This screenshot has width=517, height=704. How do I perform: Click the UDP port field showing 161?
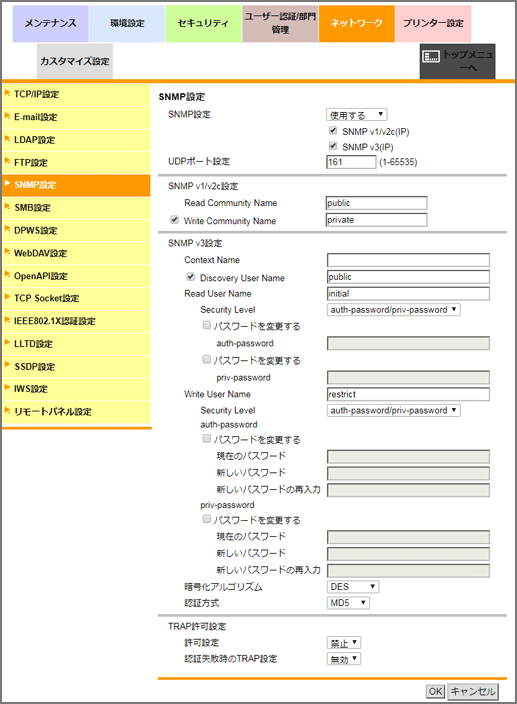[351, 162]
